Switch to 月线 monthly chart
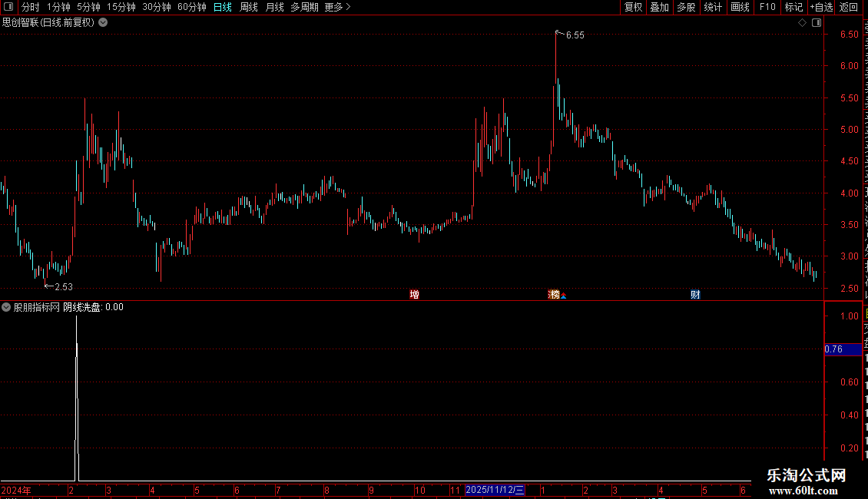This screenshot has height=499, width=868. point(274,7)
